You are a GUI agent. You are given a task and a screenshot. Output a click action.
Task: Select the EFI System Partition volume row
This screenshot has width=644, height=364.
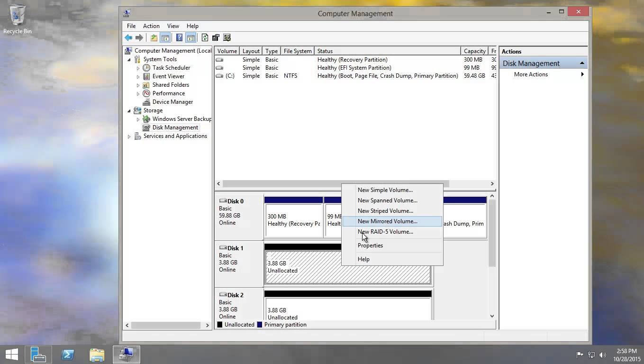355,68
